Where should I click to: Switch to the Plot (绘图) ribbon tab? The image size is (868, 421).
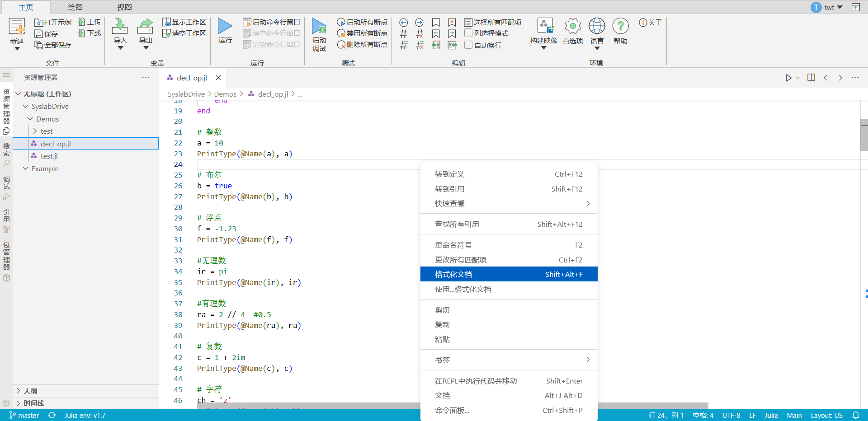pos(75,7)
